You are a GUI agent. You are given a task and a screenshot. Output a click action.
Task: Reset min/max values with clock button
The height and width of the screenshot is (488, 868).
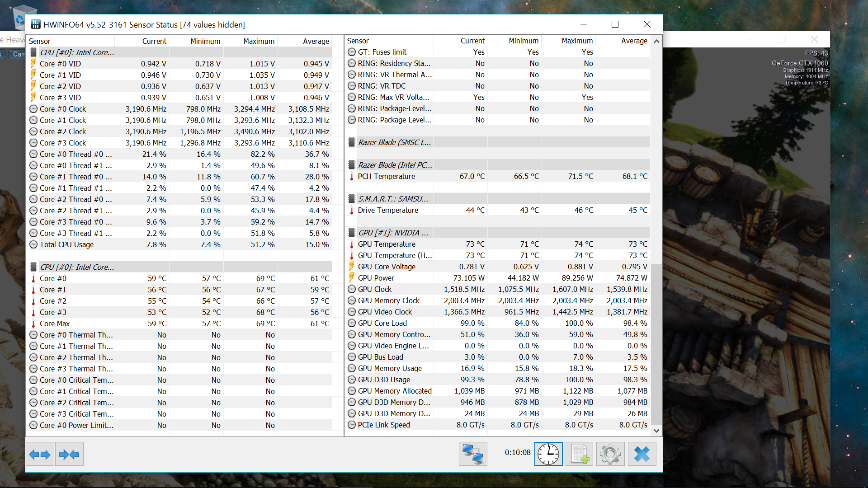548,454
